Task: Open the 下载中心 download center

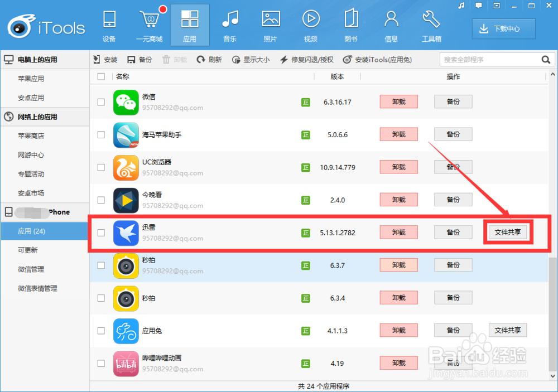Action: point(503,29)
